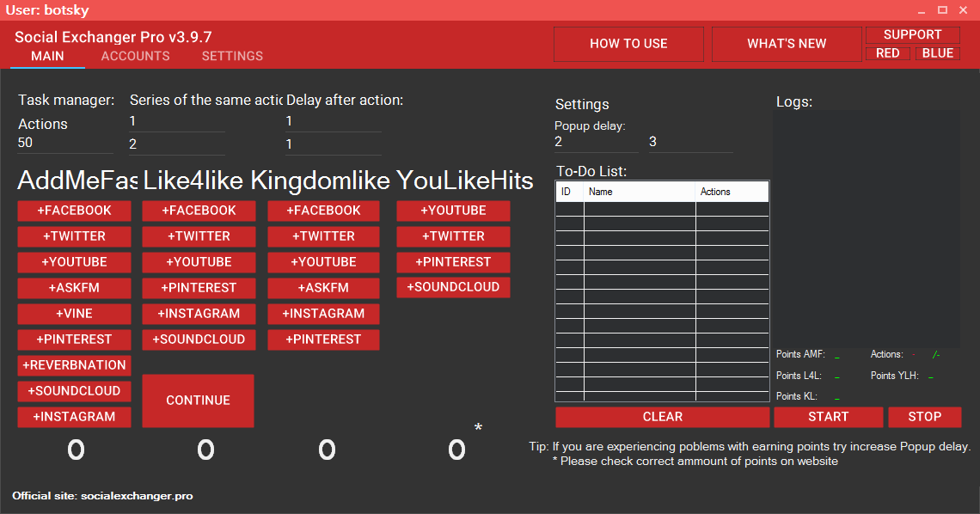Click the Points L4L label
Screen dimensions: 980x514
coord(799,376)
